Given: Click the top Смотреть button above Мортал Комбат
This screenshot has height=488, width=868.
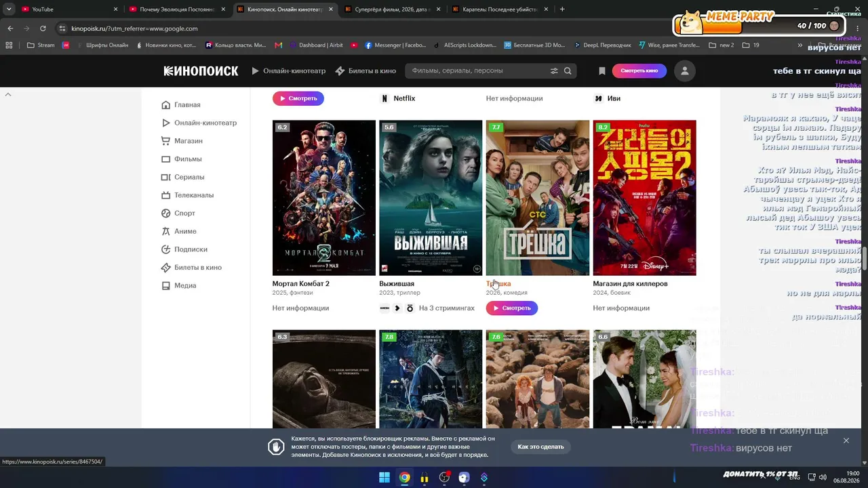Looking at the screenshot, I should [298, 98].
